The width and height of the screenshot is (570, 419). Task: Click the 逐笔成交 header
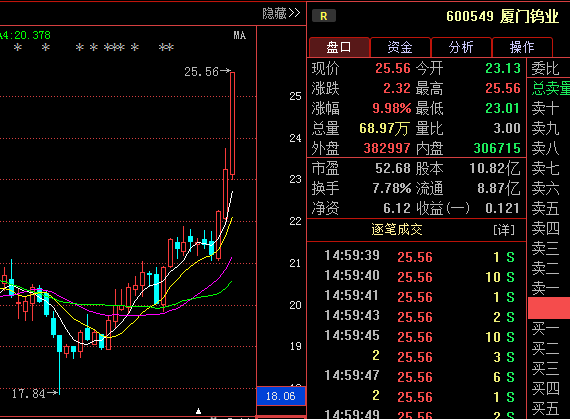pos(397,230)
